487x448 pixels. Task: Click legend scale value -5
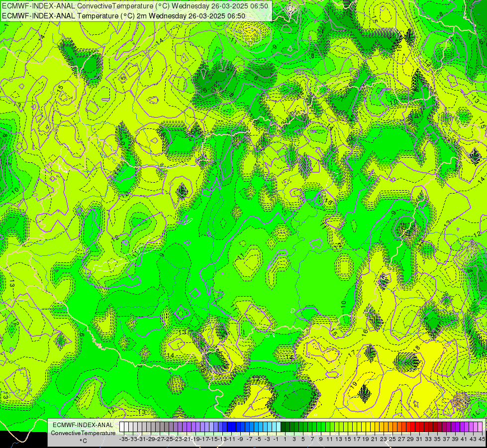coord(258,439)
